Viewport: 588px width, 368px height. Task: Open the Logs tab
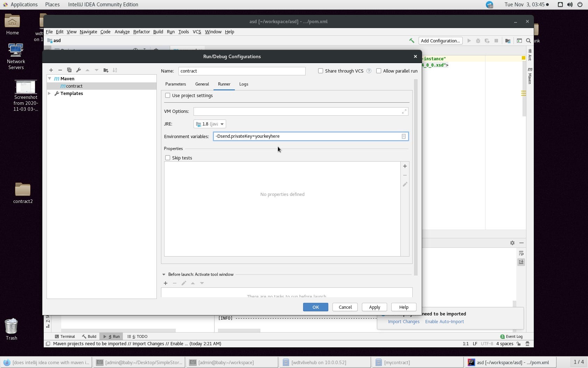[x=244, y=84]
